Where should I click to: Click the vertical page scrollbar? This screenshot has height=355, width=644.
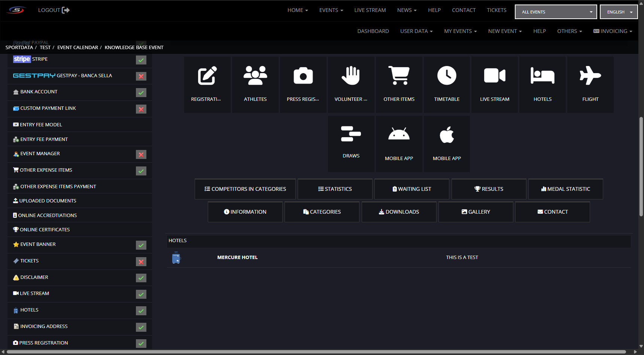point(641,166)
